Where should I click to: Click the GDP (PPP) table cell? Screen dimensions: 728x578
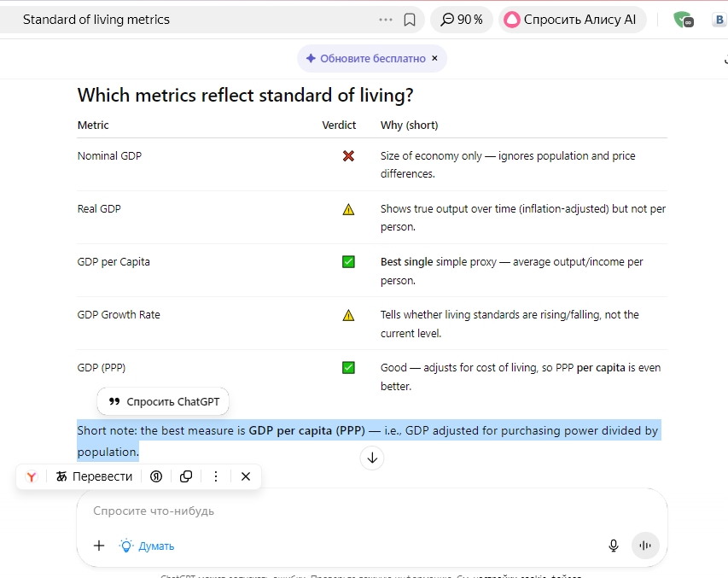coord(102,368)
